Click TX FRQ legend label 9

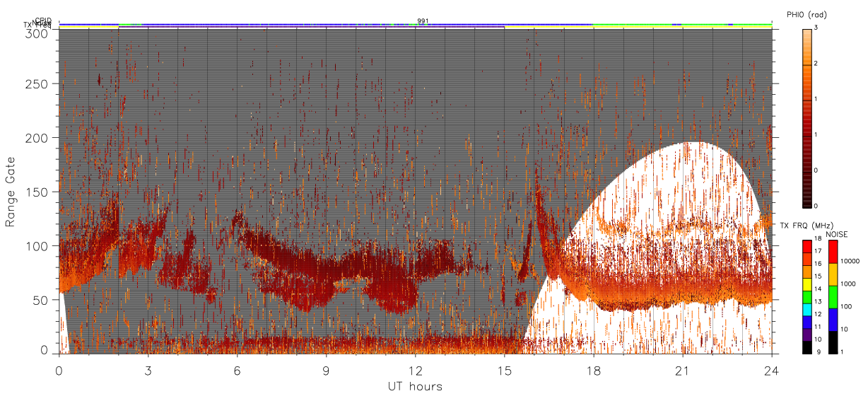(817, 352)
